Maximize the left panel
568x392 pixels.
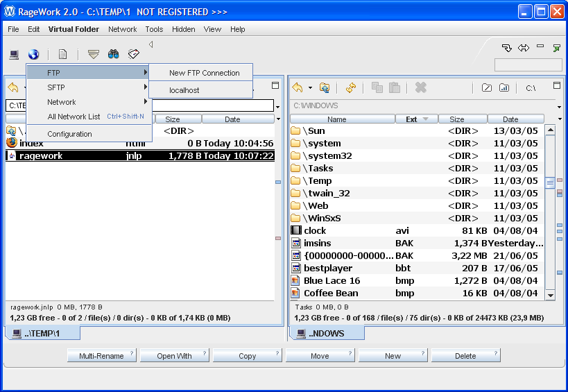[x=275, y=85]
